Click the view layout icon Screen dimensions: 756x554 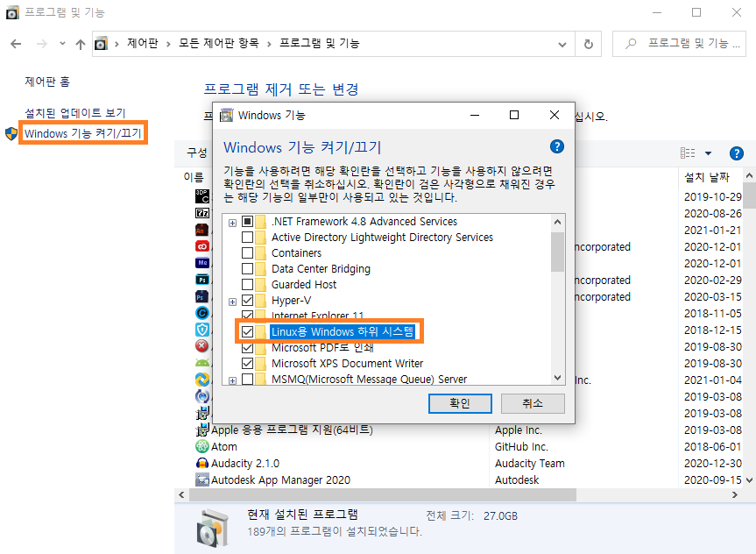coord(688,153)
